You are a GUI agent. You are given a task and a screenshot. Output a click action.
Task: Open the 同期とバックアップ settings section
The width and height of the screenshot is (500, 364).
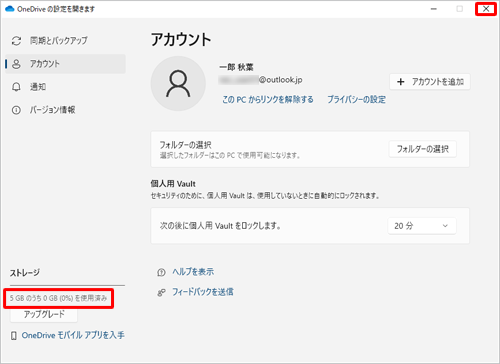66,41
